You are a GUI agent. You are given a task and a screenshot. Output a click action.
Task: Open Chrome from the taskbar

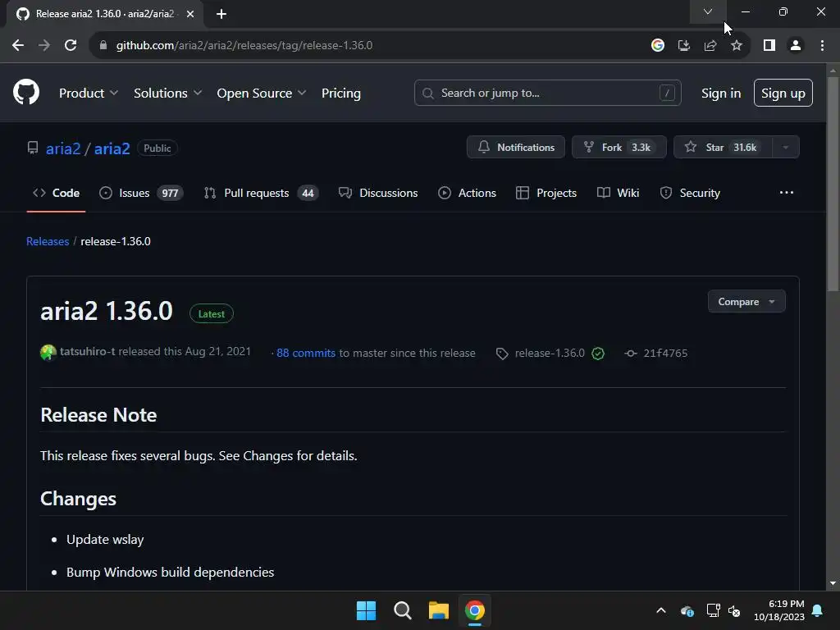pos(475,610)
